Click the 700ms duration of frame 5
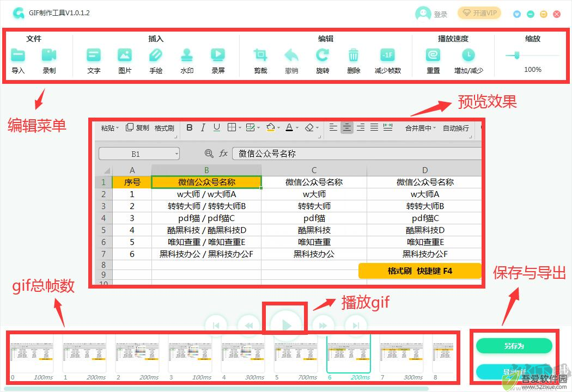Viewport: 572px width, 392px height. [x=308, y=377]
